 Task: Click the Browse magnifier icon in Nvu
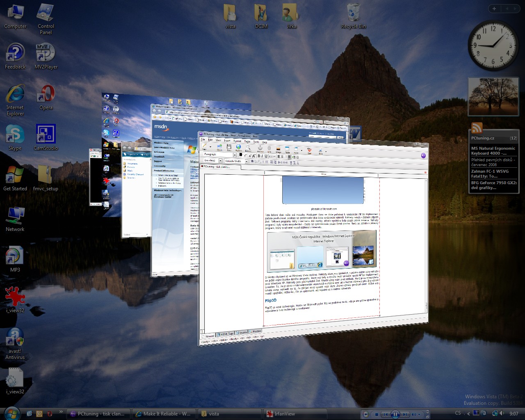point(248,148)
